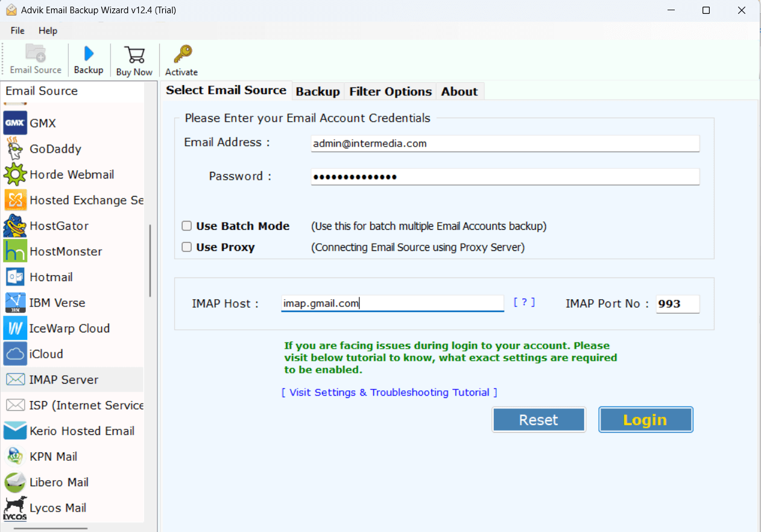Viewport: 761px width, 532px height.
Task: Select the KPN Mail label text
Action: [x=54, y=457]
